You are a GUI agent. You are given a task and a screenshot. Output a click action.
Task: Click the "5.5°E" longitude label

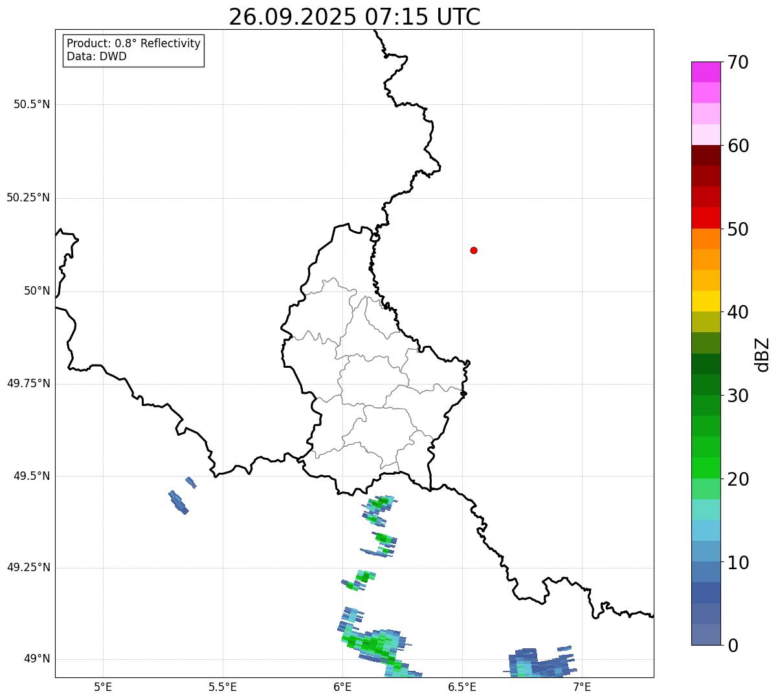tap(223, 686)
